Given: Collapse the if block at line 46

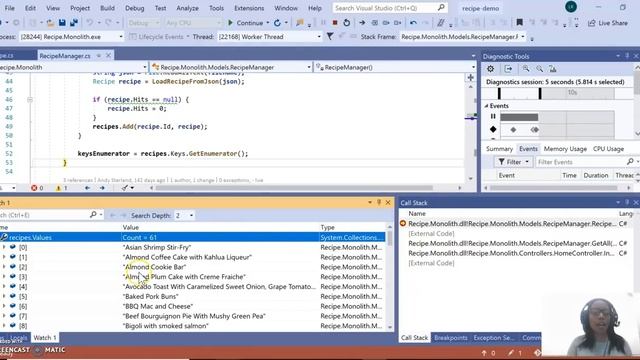Looking at the screenshot, I should (x=30, y=100).
